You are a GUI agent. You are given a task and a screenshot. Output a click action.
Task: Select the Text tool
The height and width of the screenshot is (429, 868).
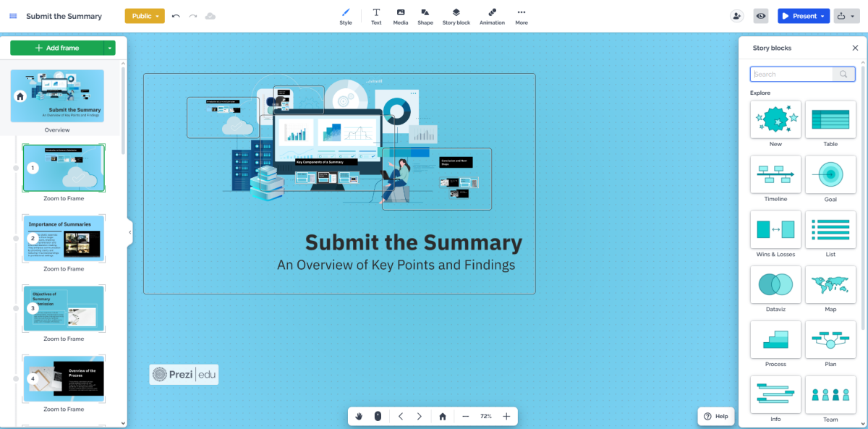tap(376, 16)
